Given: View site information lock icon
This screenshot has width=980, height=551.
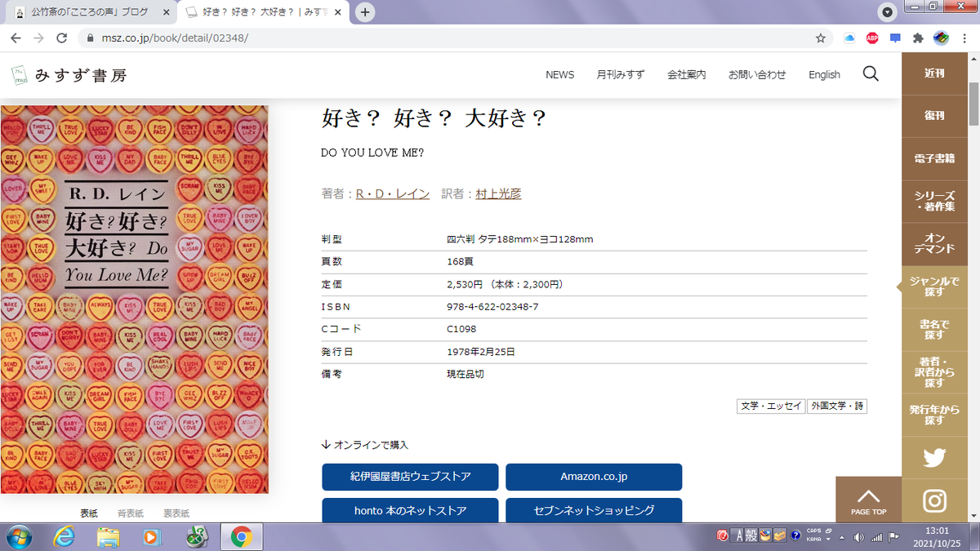Looking at the screenshot, I should tap(89, 38).
